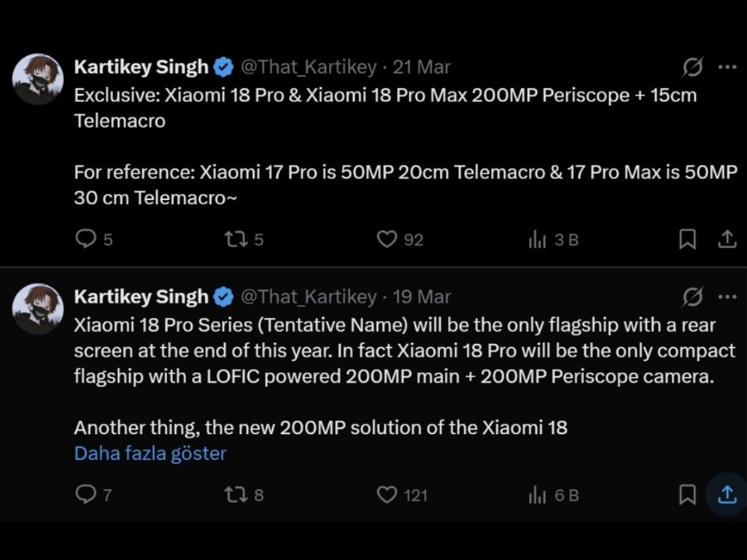The height and width of the screenshot is (560, 747).
Task: Like the 21 Mar Periscope tweet
Action: pyautogui.click(x=387, y=239)
